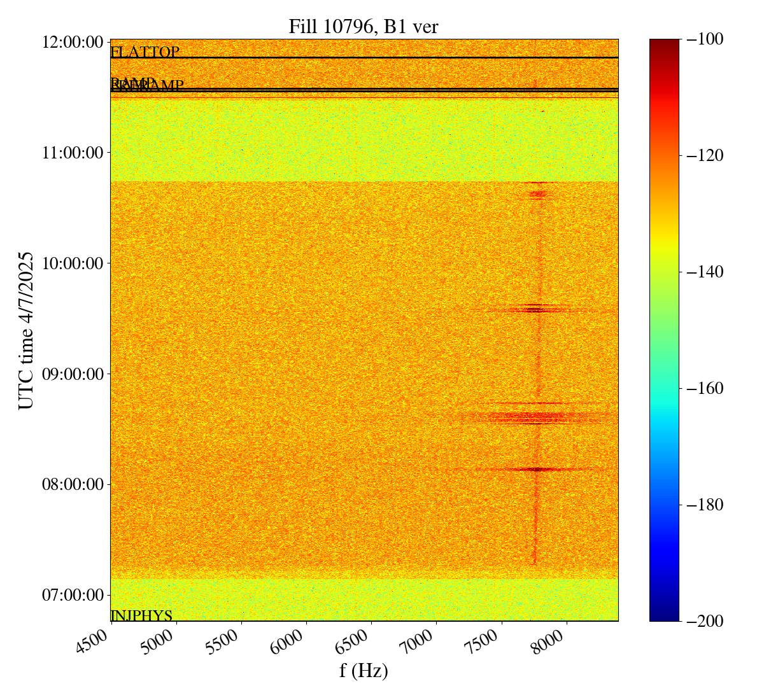Select the INJPHYS beam mode label

click(141, 615)
